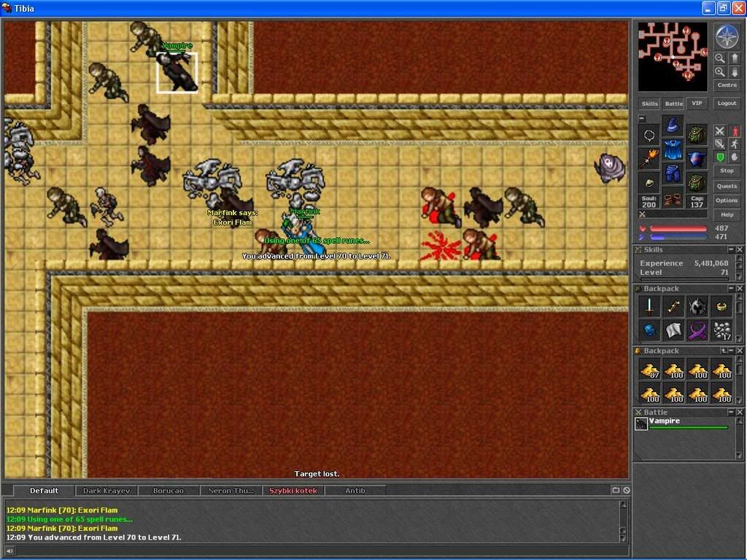Open the Help button
This screenshot has height=560, width=747.
click(x=727, y=215)
